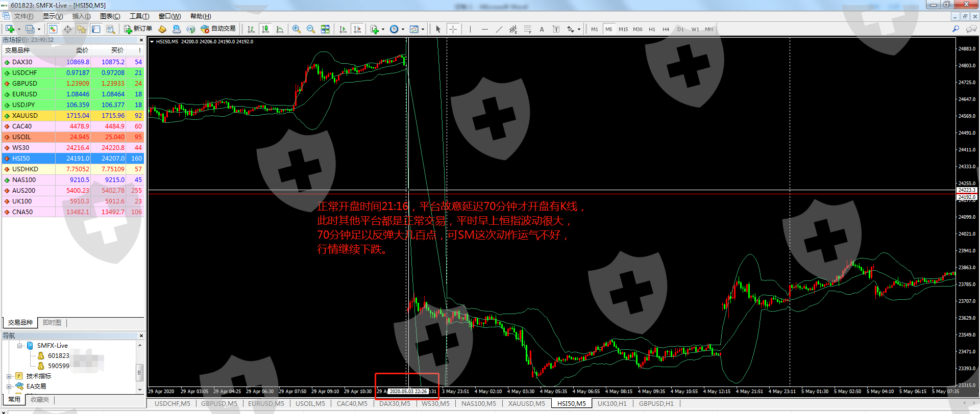This screenshot has height=414, width=980.
Task: Switch timeframe to H1
Action: [652, 29]
